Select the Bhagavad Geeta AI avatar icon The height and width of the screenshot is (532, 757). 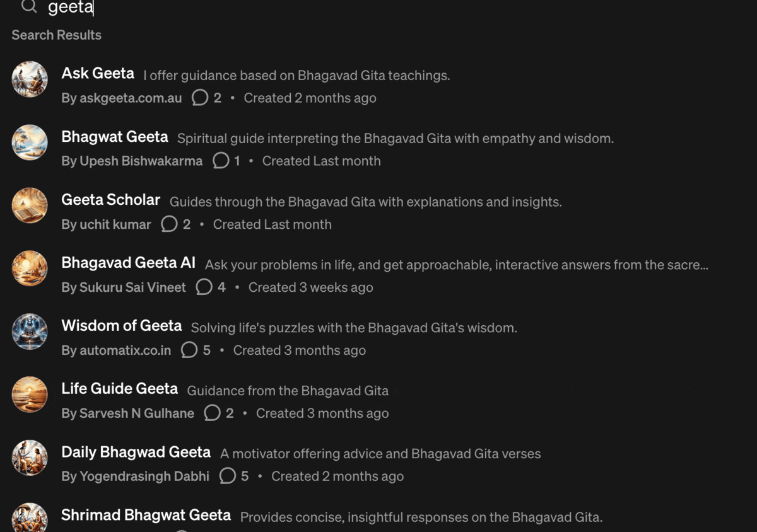coord(30,269)
